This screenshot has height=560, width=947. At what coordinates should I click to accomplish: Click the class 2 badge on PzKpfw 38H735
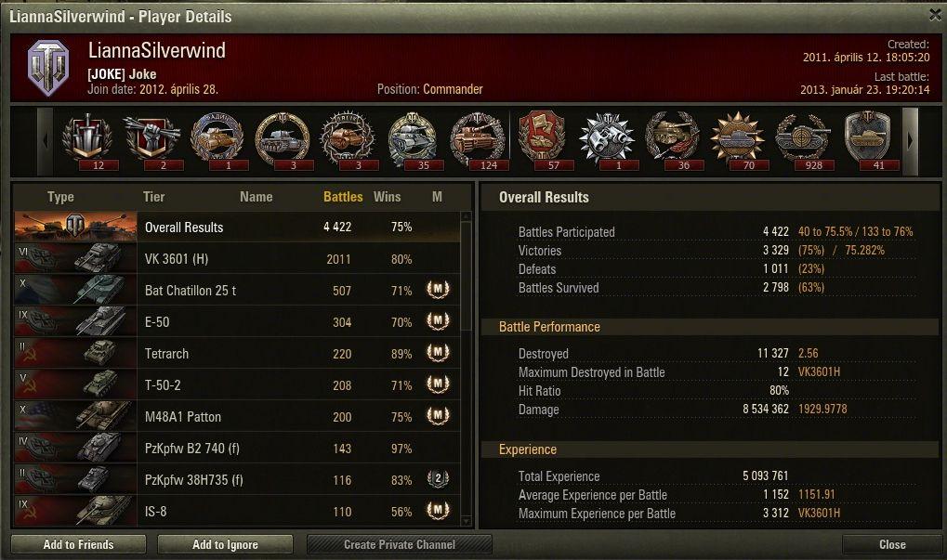pyautogui.click(x=438, y=478)
